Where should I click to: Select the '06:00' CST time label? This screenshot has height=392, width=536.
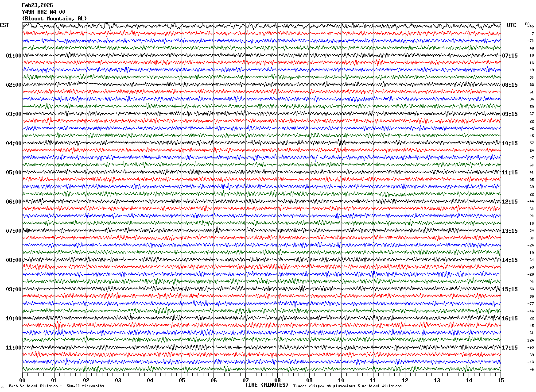pyautogui.click(x=14, y=202)
